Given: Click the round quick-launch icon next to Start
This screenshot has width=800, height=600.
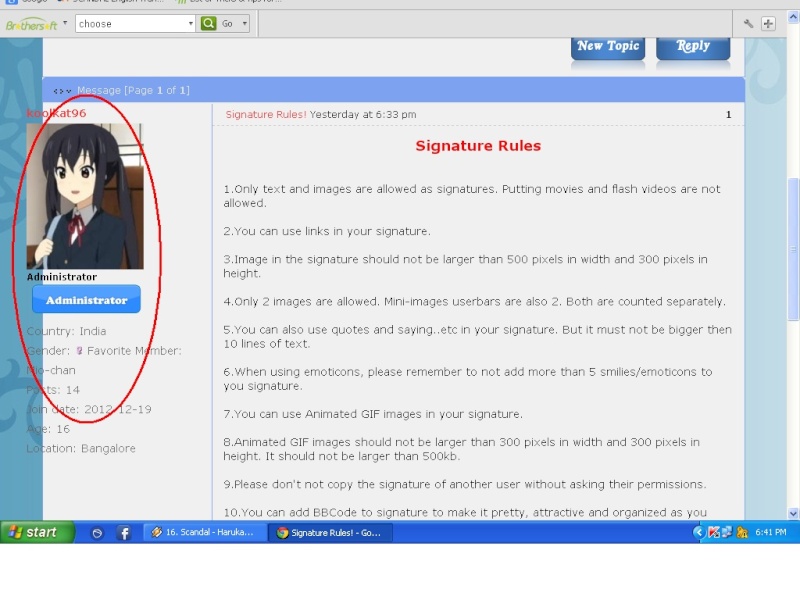Looking at the screenshot, I should [97, 533].
